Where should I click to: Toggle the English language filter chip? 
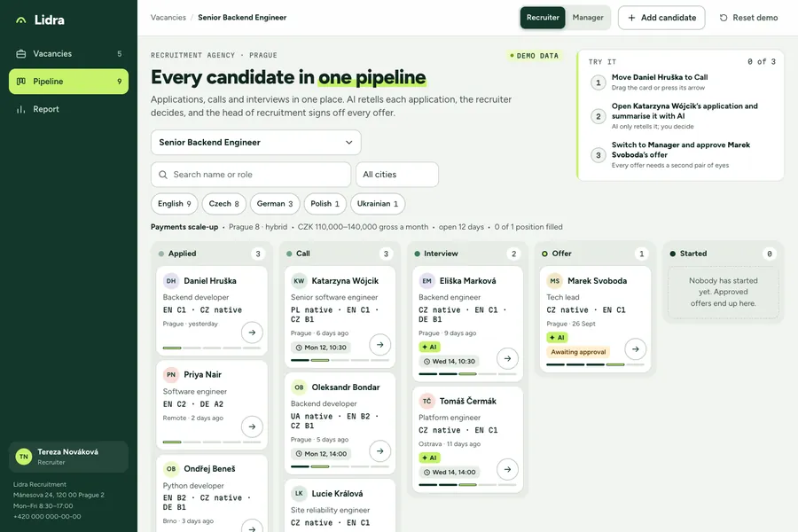175,204
